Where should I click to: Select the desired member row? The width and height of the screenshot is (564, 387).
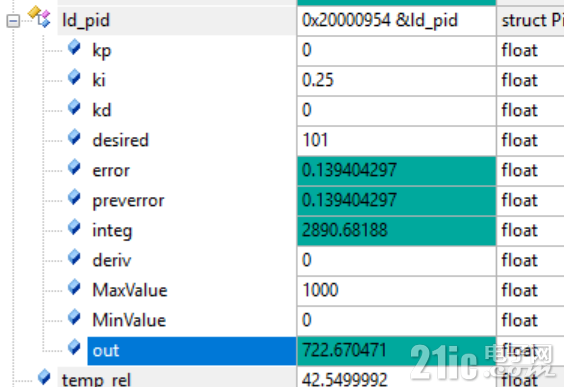120,140
